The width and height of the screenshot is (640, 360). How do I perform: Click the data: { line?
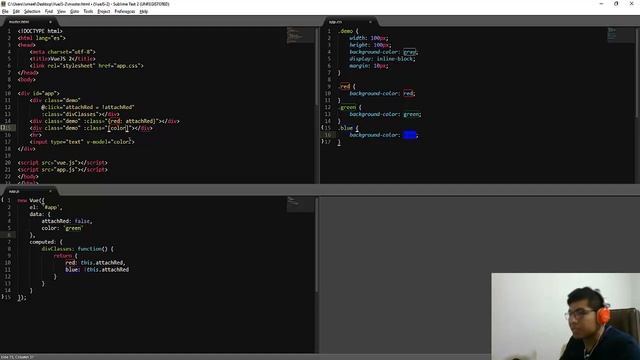pos(40,214)
